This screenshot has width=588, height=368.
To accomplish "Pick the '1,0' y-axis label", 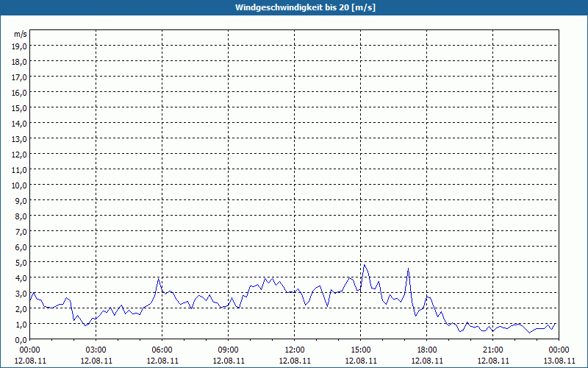I will (22, 325).
